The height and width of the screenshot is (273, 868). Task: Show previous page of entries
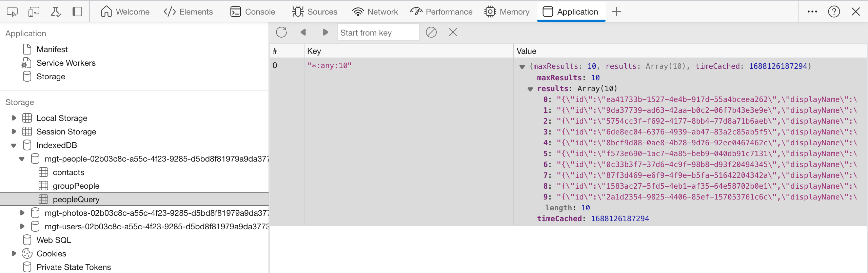coord(303,33)
